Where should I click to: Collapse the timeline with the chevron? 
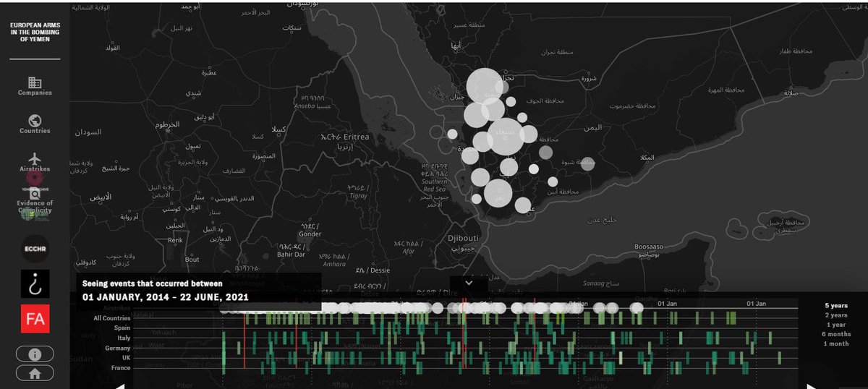coord(468,283)
